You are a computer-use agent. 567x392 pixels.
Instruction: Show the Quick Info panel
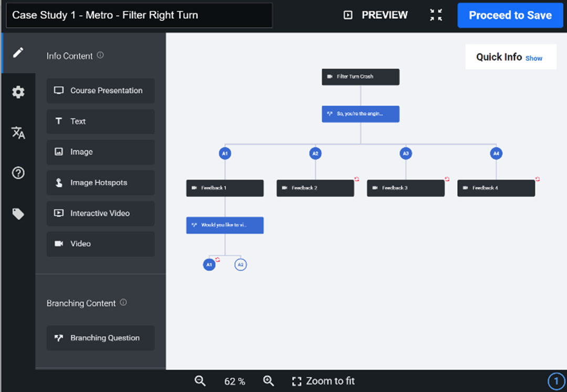pos(533,58)
